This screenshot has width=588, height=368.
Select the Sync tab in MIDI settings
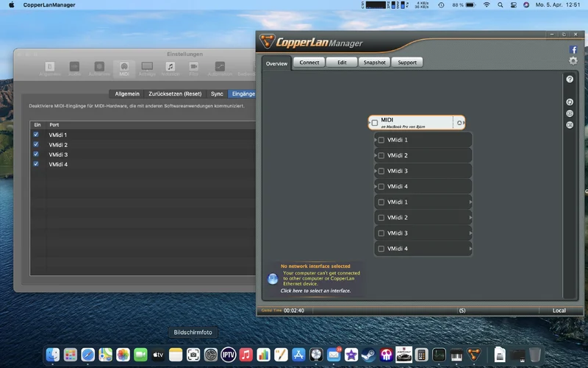pyautogui.click(x=217, y=94)
